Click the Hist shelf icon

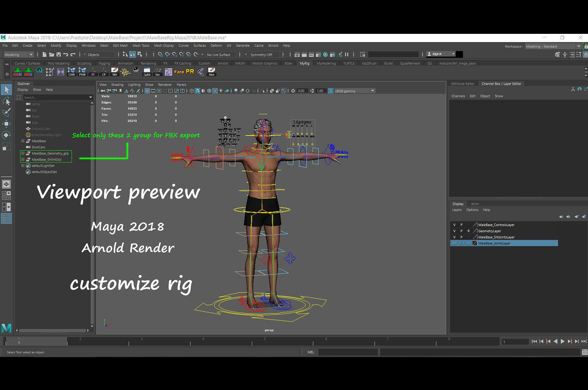211,72
